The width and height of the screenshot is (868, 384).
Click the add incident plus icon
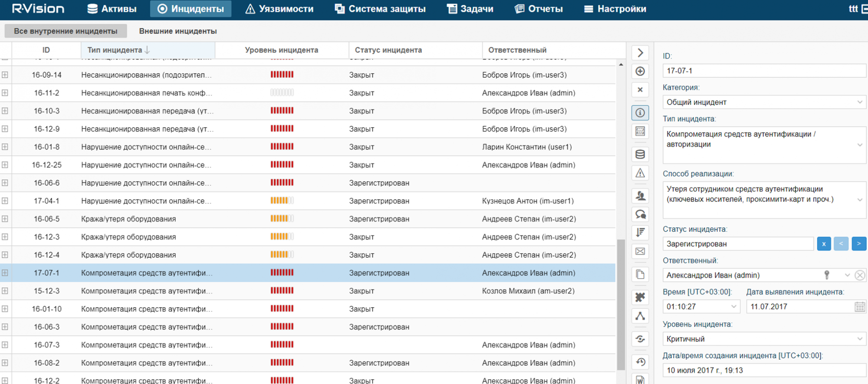[x=640, y=72]
